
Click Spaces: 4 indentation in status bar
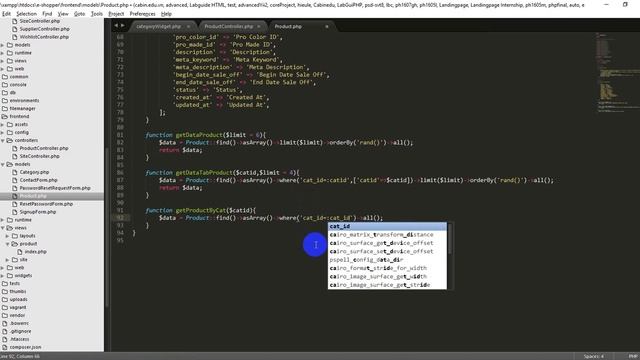tap(593, 356)
